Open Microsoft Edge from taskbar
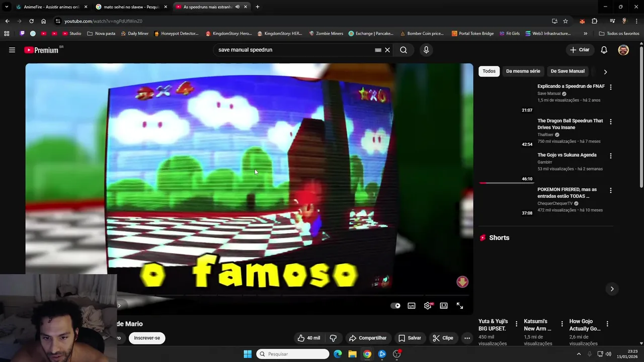This screenshot has height=362, width=644. (338, 354)
